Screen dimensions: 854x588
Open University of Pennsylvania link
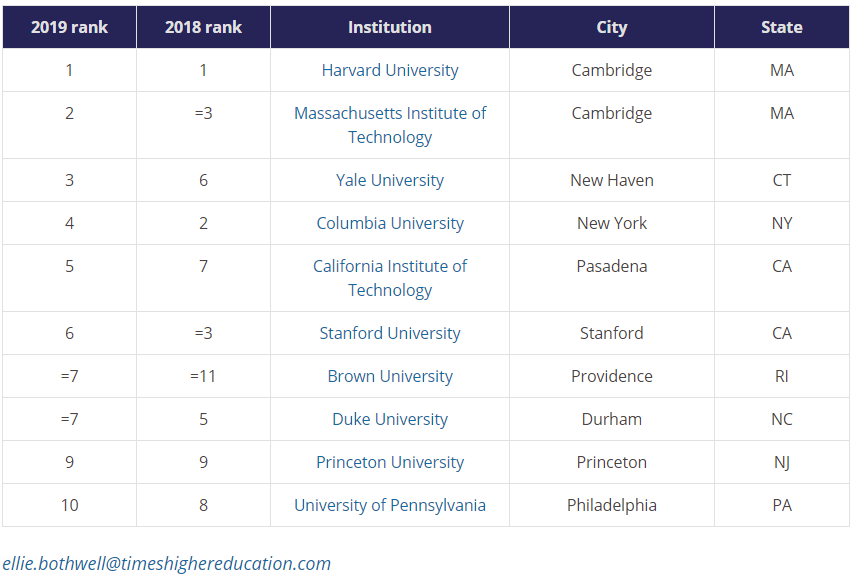390,505
